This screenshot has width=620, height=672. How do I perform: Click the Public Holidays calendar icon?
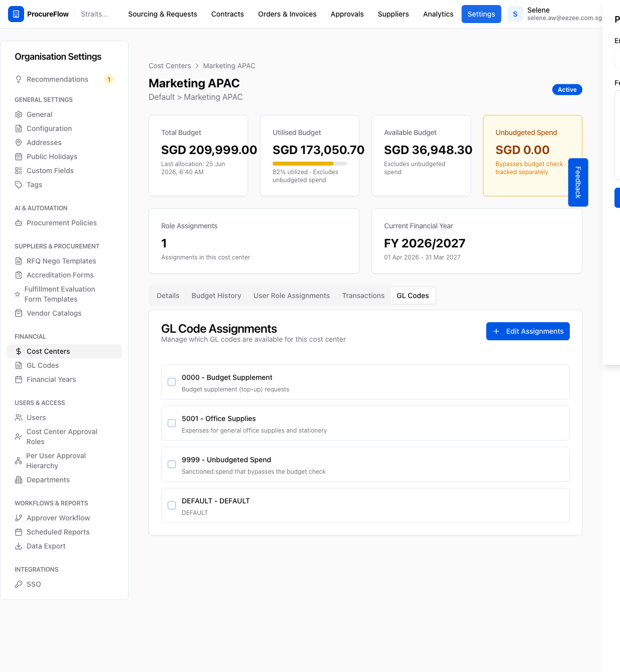[x=19, y=157]
